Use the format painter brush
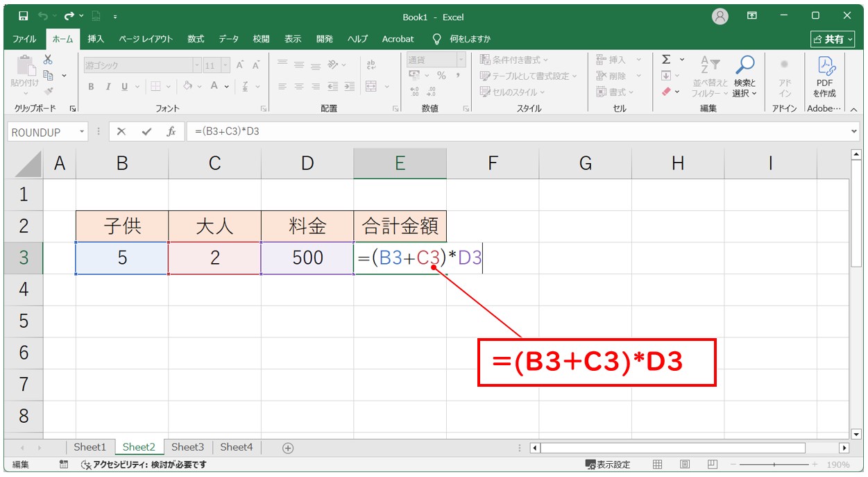The image size is (868, 477). point(48,91)
